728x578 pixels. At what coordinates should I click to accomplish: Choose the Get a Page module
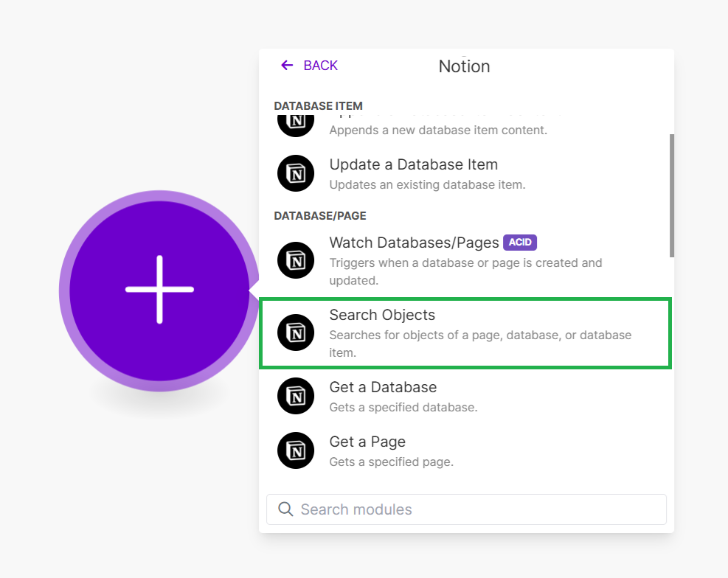tap(464, 451)
